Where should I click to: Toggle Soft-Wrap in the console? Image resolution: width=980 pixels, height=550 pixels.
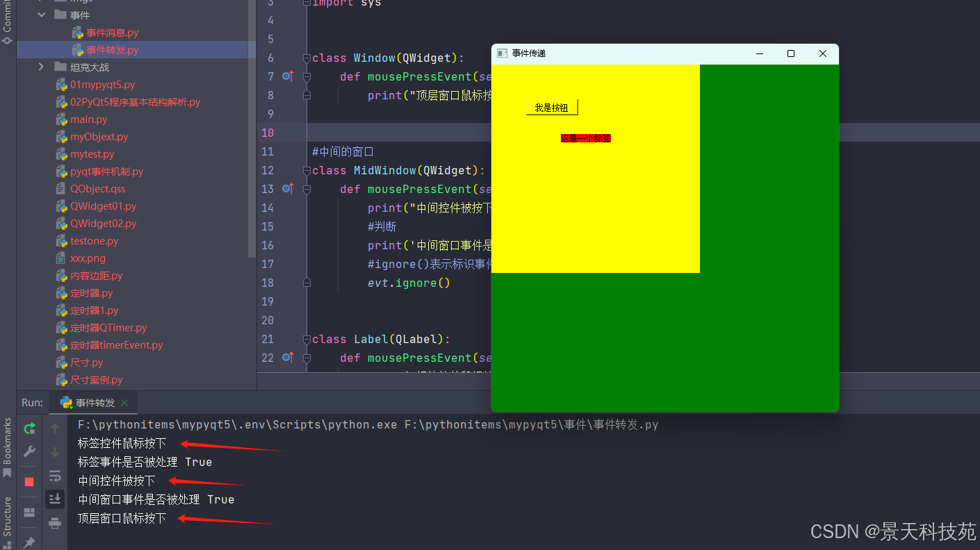(x=55, y=476)
